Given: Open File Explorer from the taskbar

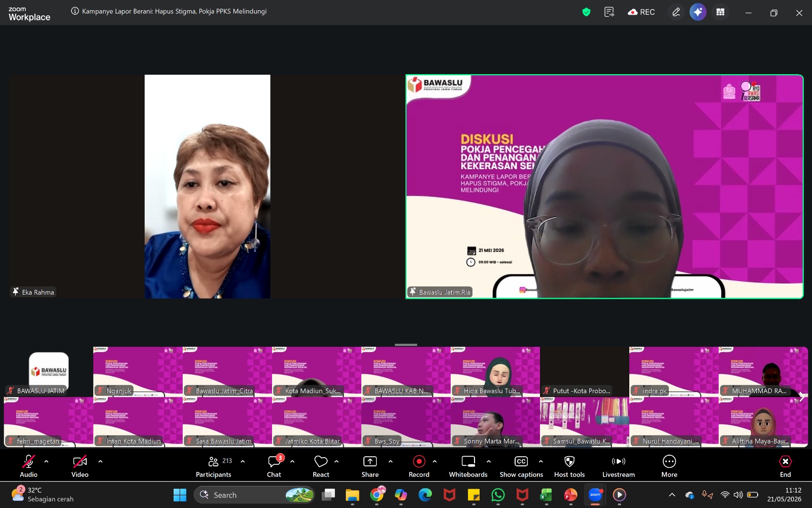Looking at the screenshot, I should [352, 495].
